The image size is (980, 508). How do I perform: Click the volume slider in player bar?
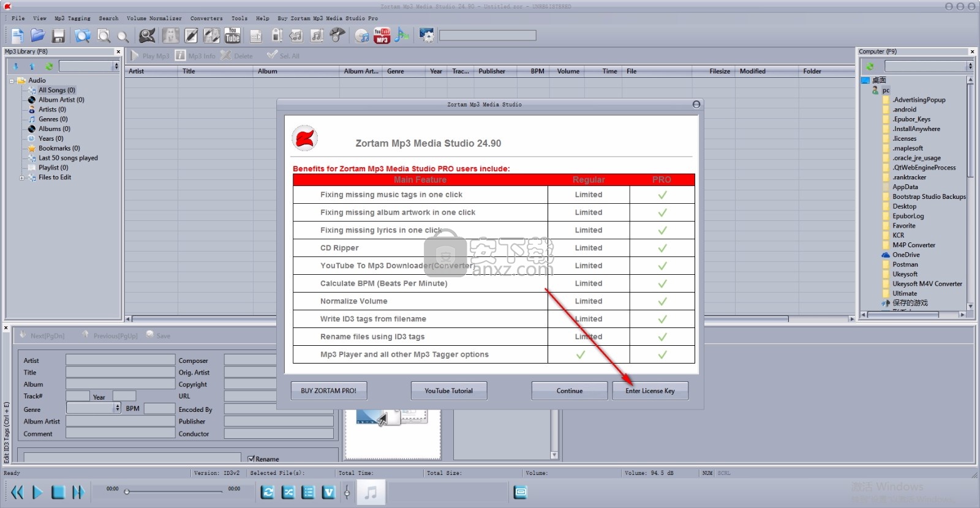click(347, 492)
